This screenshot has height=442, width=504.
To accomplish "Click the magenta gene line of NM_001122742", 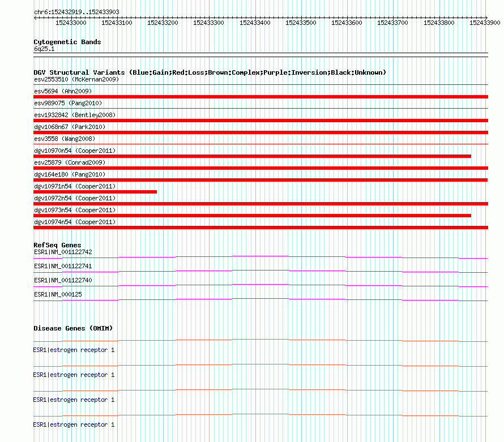I will pos(260,256).
